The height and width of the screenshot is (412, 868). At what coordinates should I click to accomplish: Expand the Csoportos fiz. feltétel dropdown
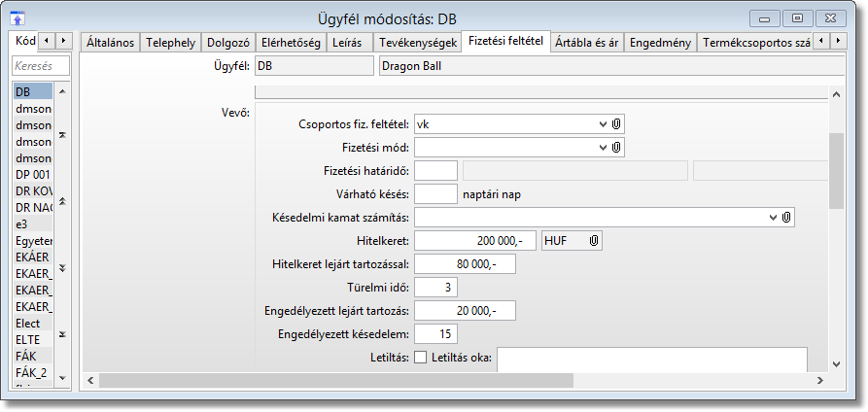tap(603, 123)
